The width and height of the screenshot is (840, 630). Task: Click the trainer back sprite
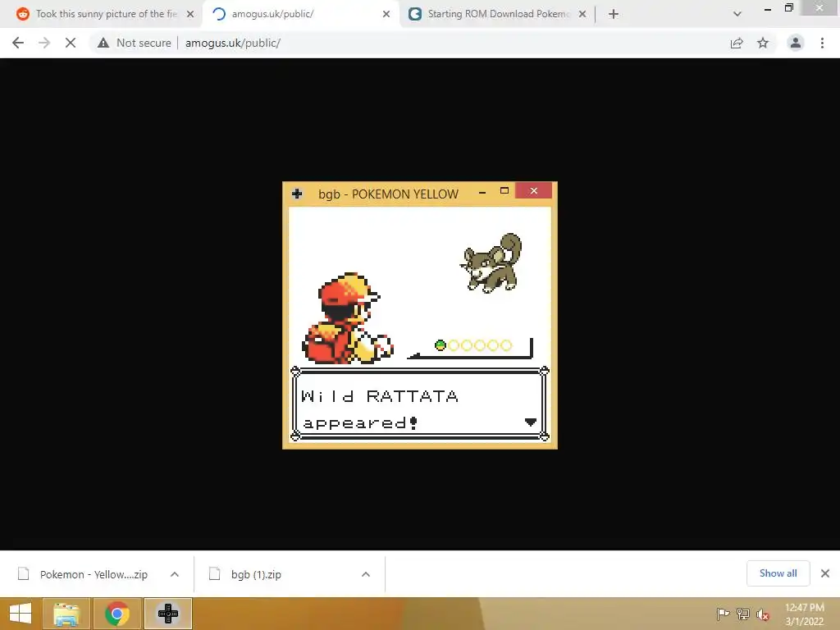coord(348,318)
